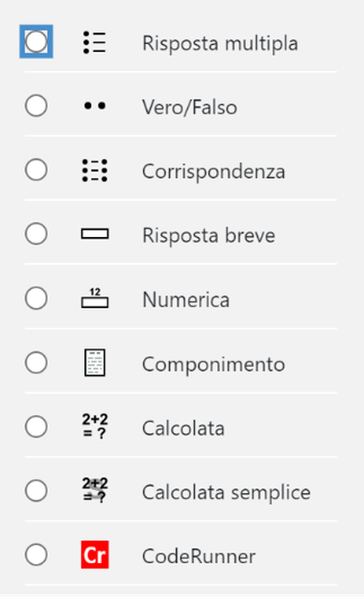The height and width of the screenshot is (597, 364).
Task: Click the Componimento essay page icon
Action: click(94, 363)
